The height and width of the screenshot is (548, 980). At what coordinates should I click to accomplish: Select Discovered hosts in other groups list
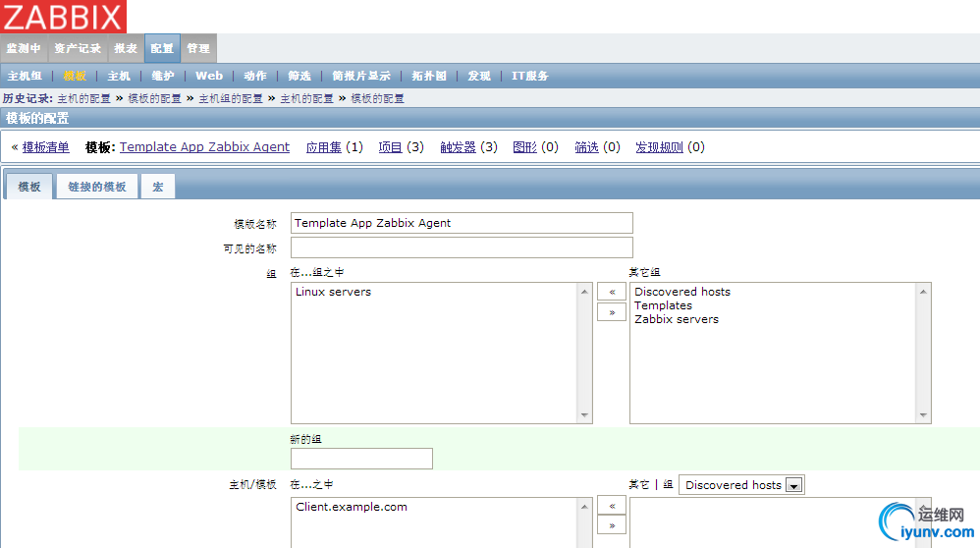click(682, 292)
